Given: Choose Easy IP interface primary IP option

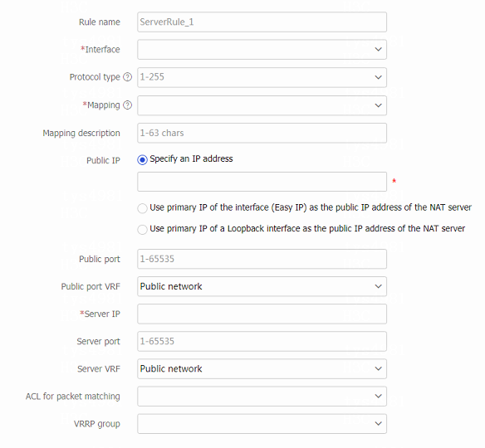Looking at the screenshot, I should pyautogui.click(x=142, y=208).
